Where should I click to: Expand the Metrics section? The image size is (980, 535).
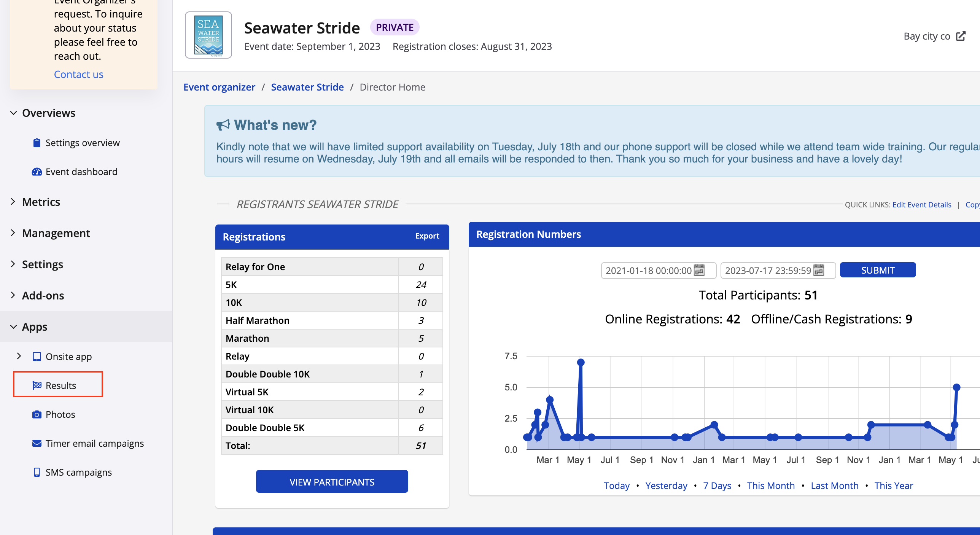coord(14,202)
